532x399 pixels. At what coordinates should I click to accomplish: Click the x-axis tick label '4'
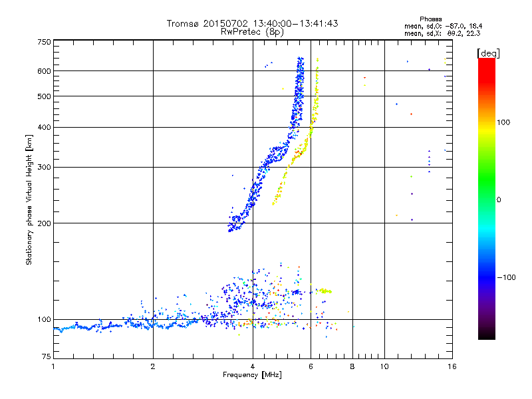(253, 366)
